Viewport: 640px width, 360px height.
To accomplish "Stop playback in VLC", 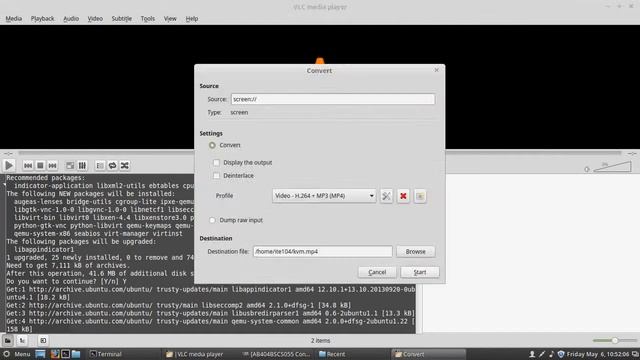I will click(x=40, y=165).
